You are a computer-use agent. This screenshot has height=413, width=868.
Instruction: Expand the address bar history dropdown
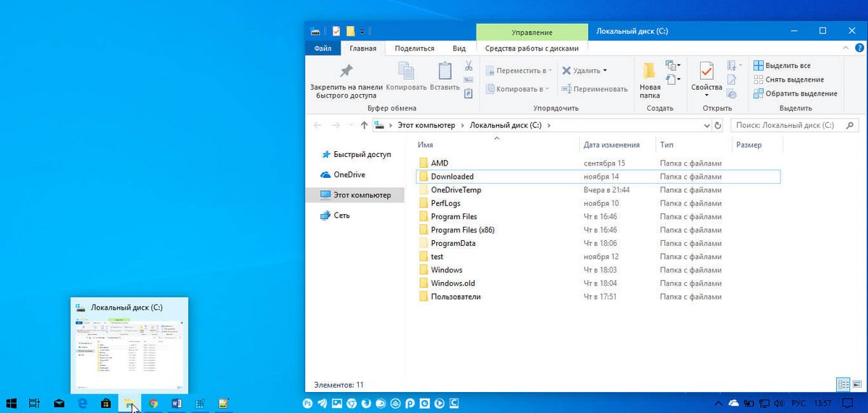click(707, 125)
